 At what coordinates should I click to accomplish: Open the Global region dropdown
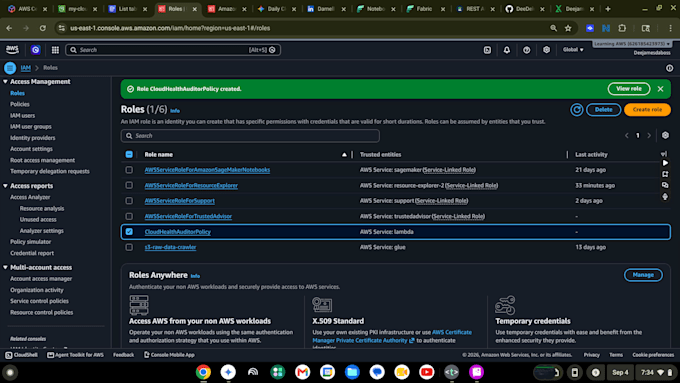[573, 50]
